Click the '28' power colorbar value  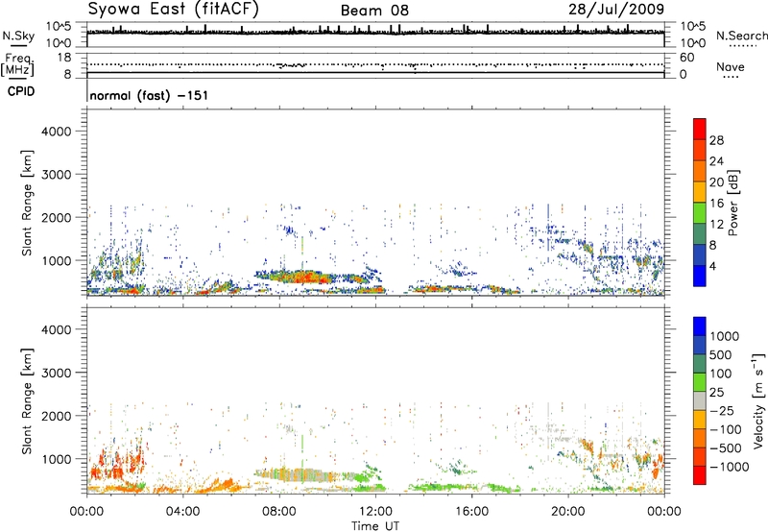click(716, 140)
